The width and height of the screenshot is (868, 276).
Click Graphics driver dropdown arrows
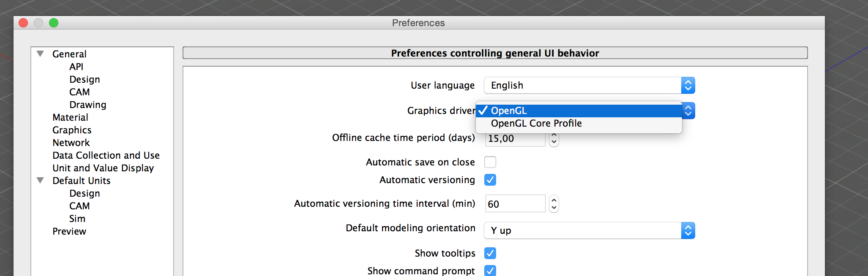click(x=688, y=111)
